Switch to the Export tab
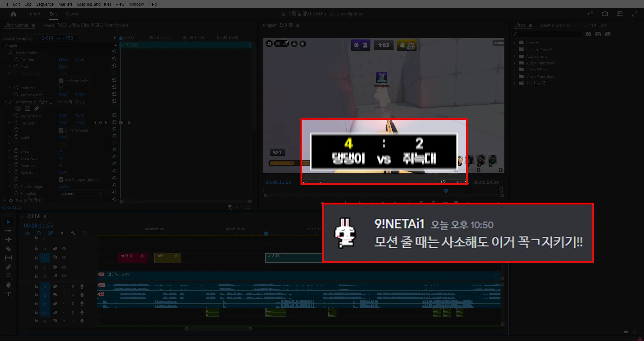The width and height of the screenshot is (644, 341). (72, 14)
